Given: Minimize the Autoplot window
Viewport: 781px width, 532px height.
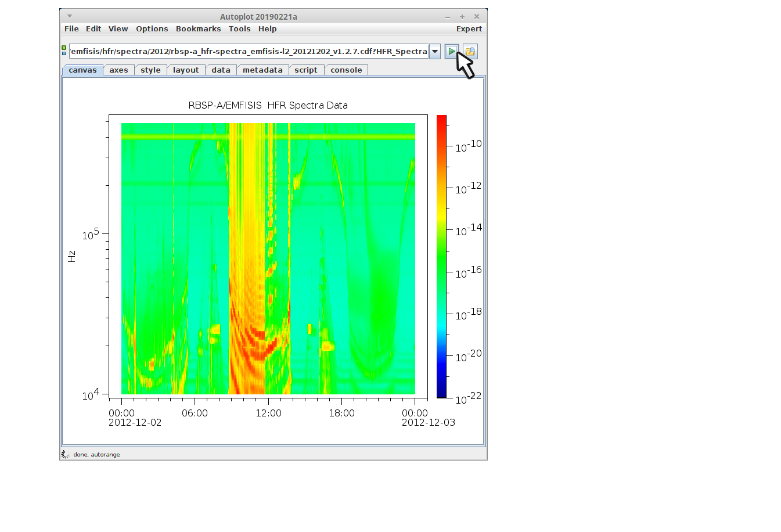Looking at the screenshot, I should pos(448,17).
